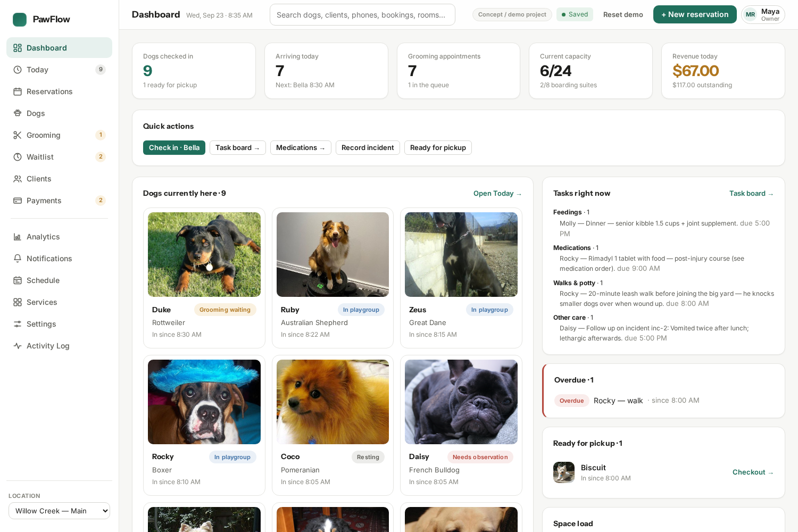Click the red Overdue badge for Rocky
The image size is (798, 532).
pos(572,401)
